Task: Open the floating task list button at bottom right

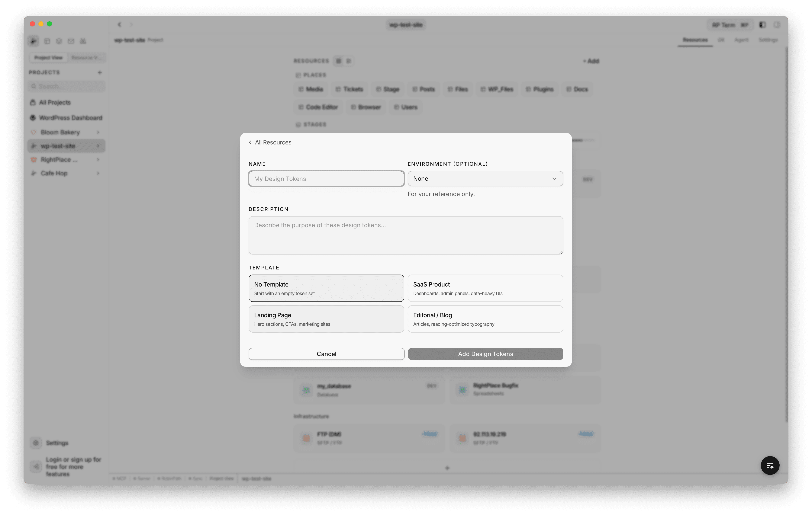Action: click(x=770, y=465)
